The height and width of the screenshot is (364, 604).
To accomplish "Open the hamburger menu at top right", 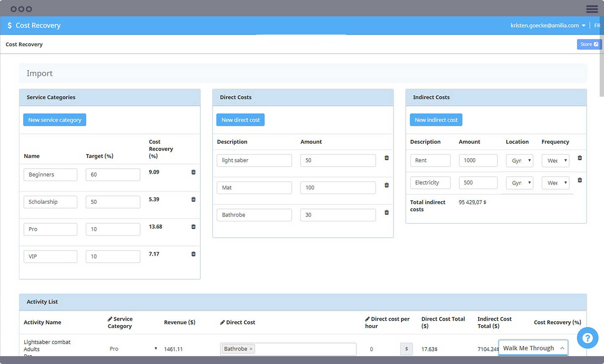I will coord(592,9).
